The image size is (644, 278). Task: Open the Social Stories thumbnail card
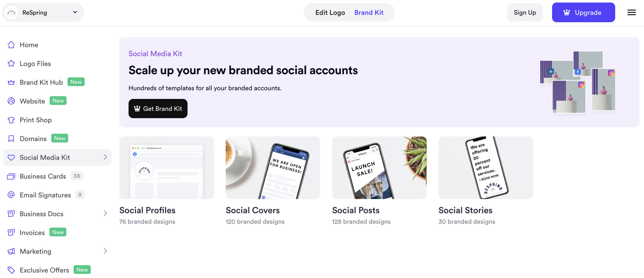(486, 168)
